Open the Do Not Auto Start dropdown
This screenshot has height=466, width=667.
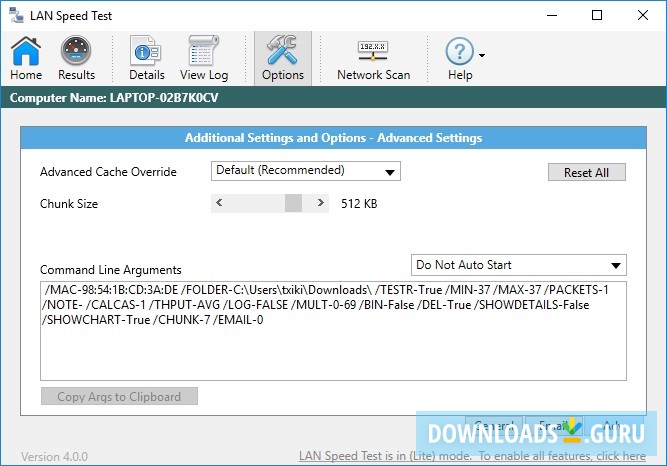point(519,265)
